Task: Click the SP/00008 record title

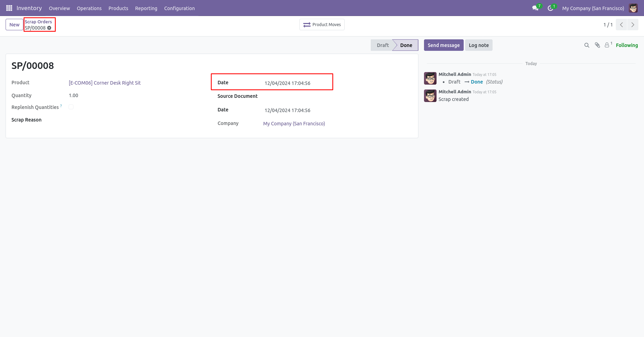Action: pos(33,66)
